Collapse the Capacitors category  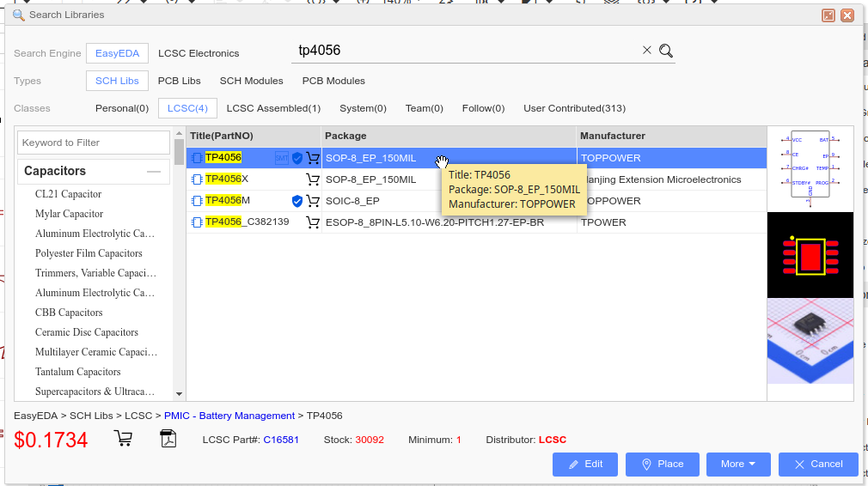[x=154, y=172]
